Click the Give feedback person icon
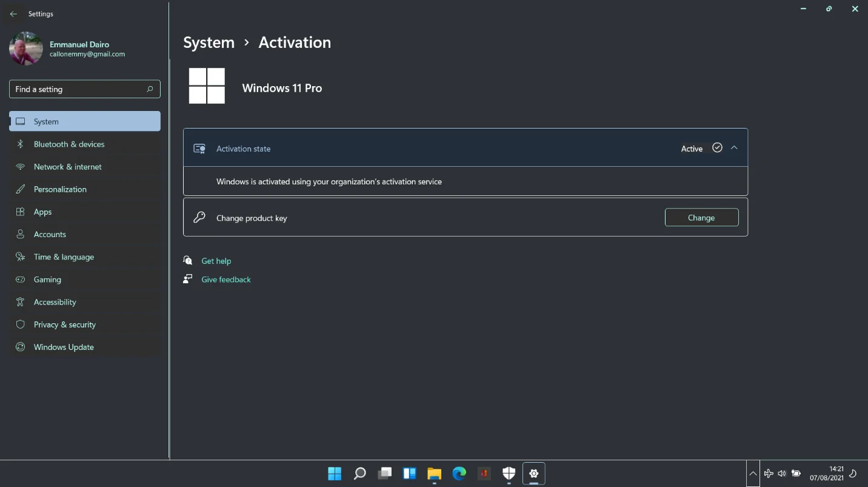The height and width of the screenshot is (487, 868). [188, 279]
